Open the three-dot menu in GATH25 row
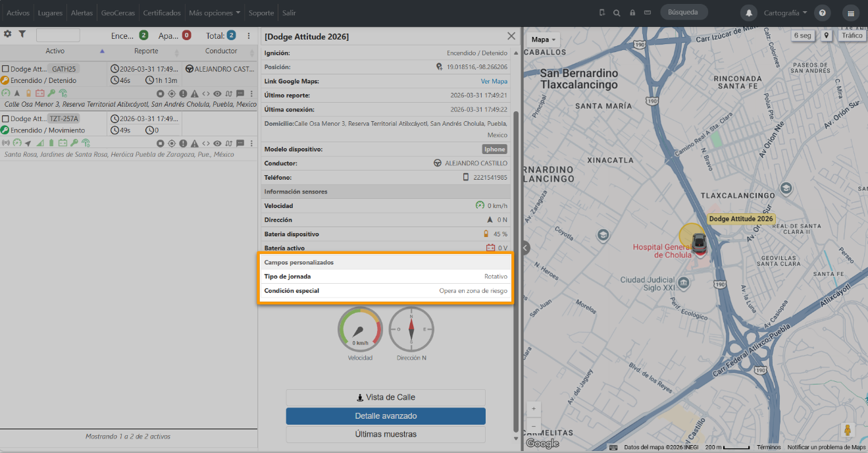The image size is (868, 453). [251, 93]
